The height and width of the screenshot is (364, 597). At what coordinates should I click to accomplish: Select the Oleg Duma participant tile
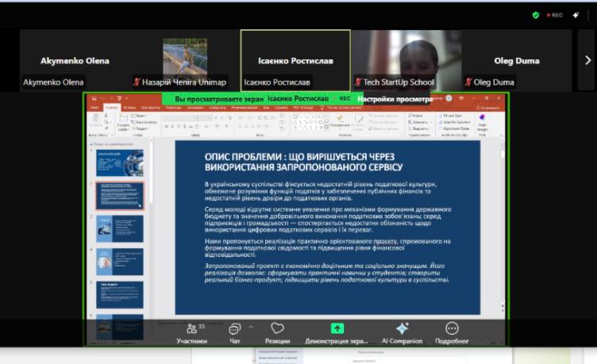[516, 60]
